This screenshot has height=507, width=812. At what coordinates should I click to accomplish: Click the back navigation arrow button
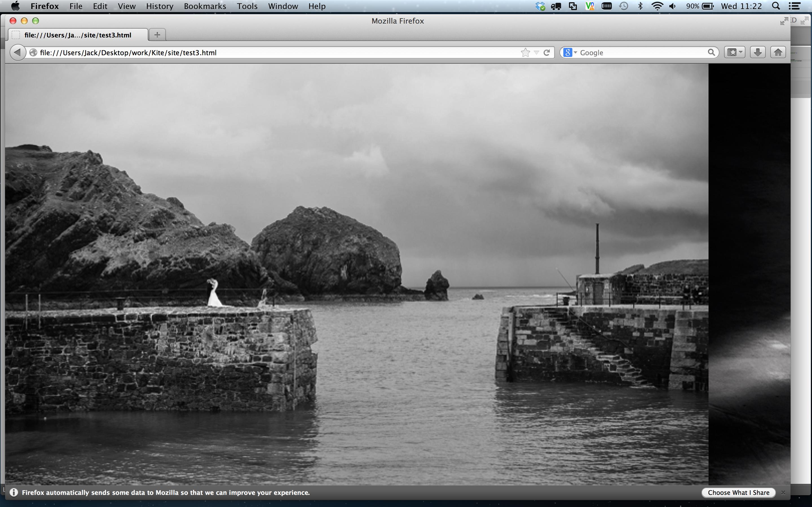(x=17, y=53)
